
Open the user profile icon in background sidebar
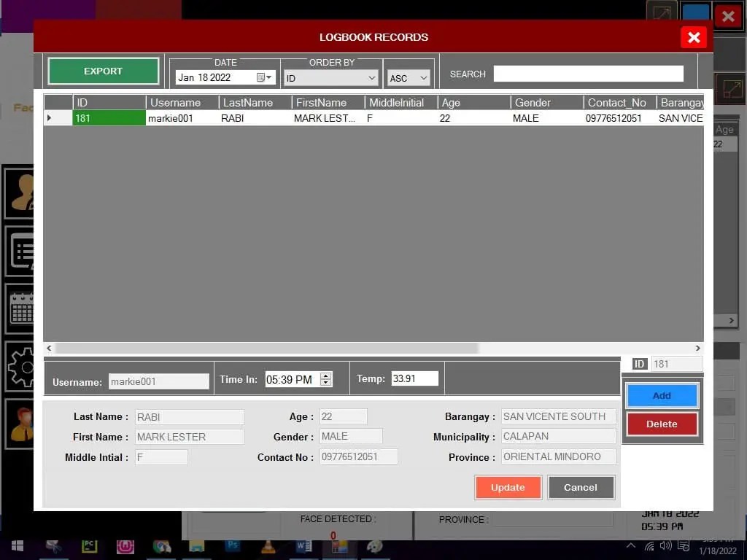coord(20,192)
